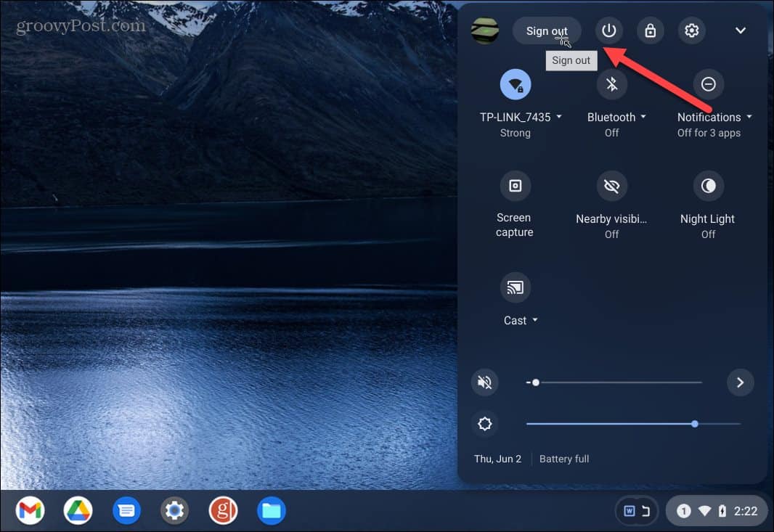
Task: Open audio settings arrow
Action: click(740, 382)
